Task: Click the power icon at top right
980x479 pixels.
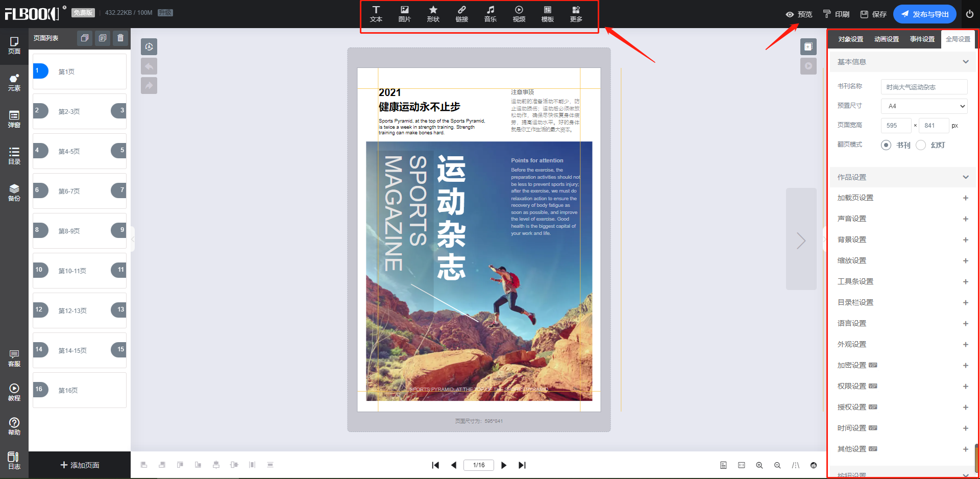Action: pos(970,14)
